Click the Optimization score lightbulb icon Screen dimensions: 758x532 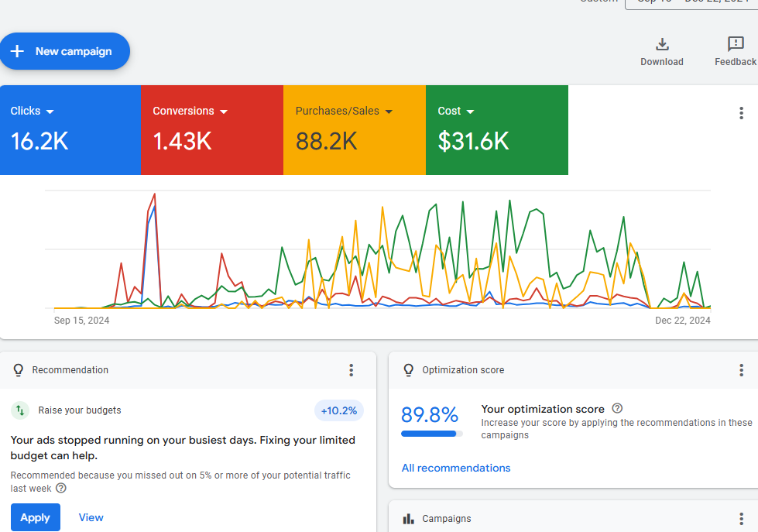pos(409,370)
